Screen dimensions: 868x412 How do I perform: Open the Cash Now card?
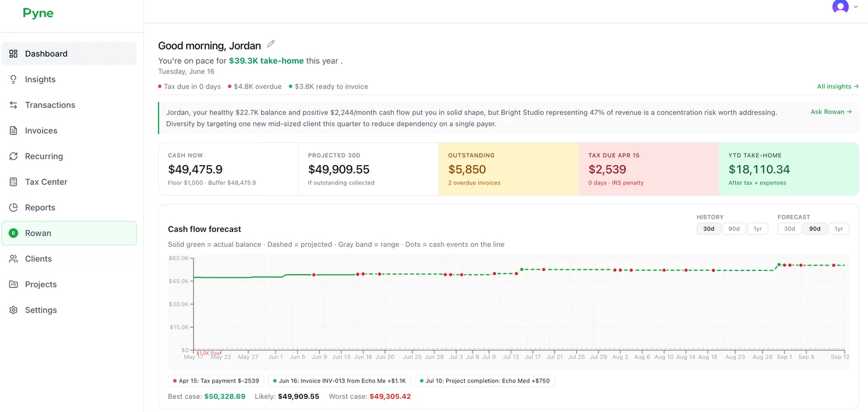(x=228, y=169)
